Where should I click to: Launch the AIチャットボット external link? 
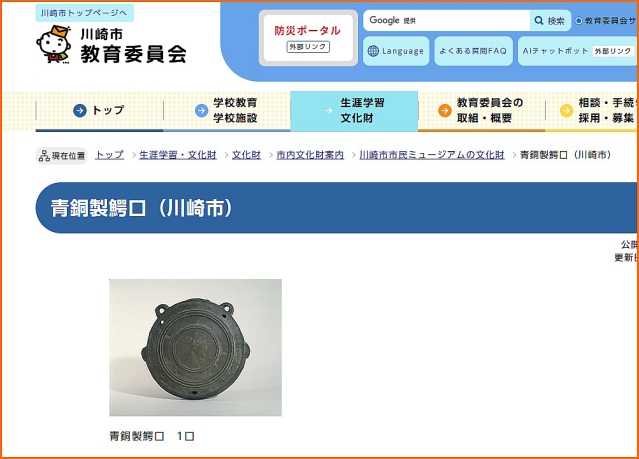576,51
